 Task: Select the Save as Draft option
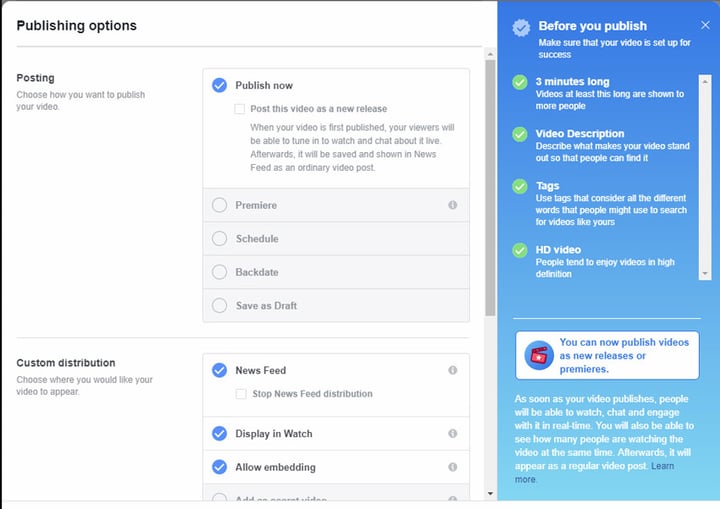click(x=219, y=305)
